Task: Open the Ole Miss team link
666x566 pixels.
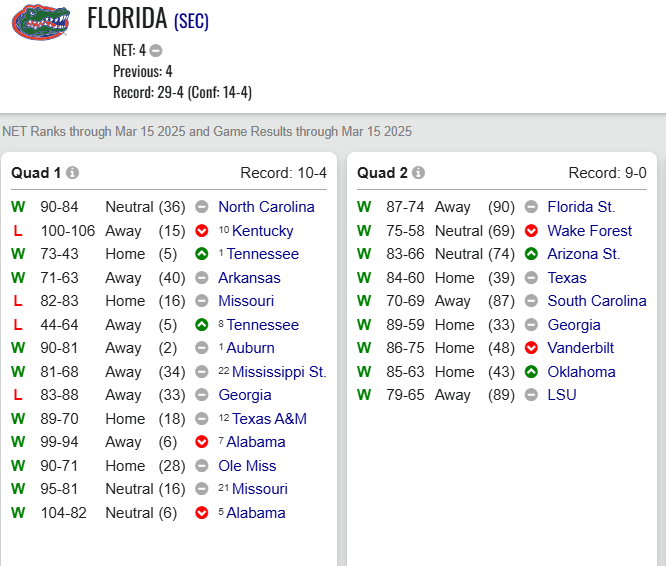Action: click(x=247, y=466)
